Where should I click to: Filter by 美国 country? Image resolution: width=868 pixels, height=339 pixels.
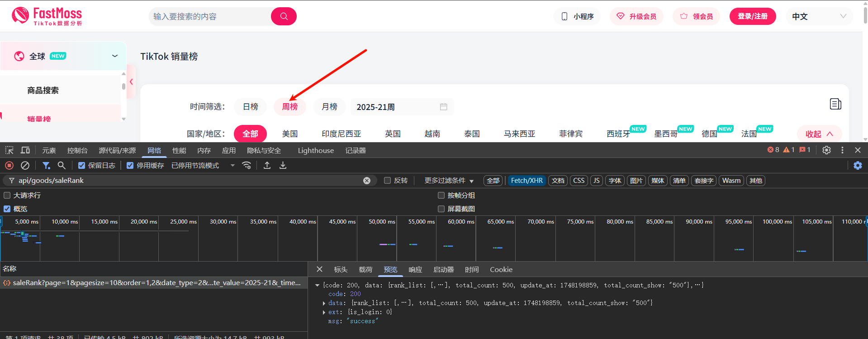(x=289, y=134)
